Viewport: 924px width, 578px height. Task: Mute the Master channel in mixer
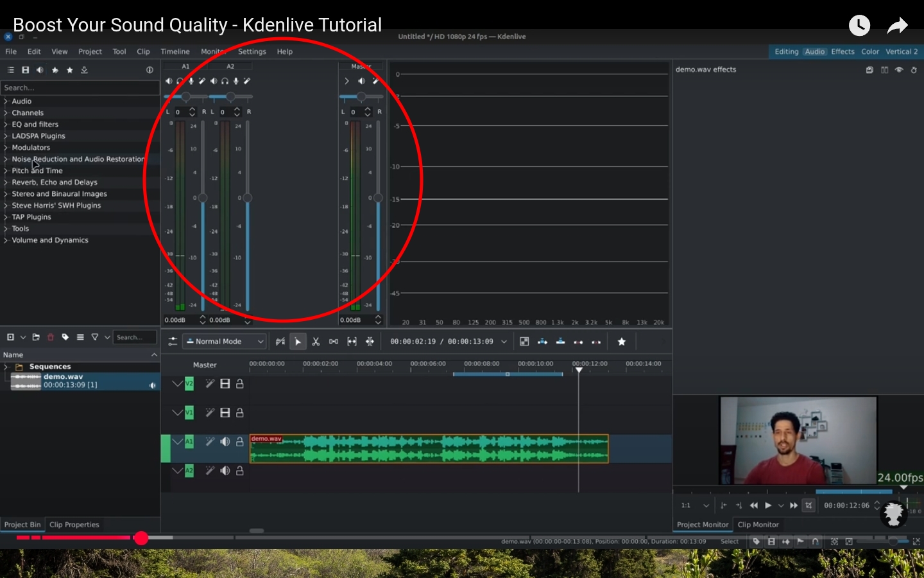point(361,81)
